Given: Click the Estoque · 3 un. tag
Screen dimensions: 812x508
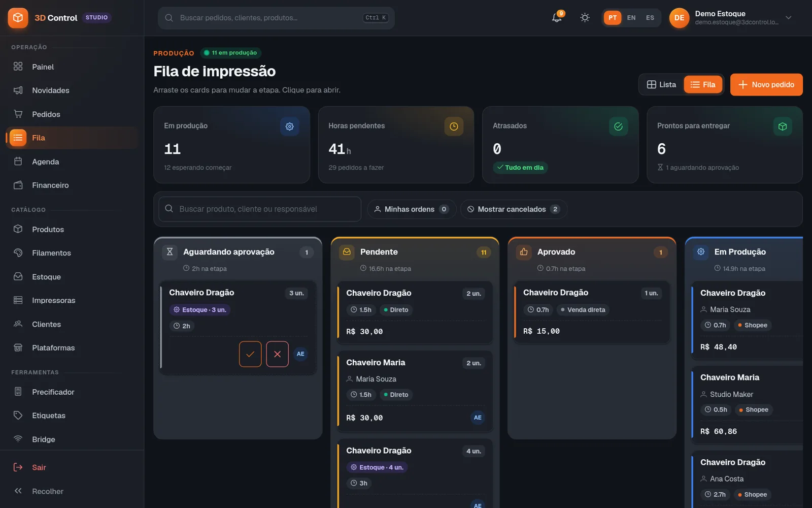Looking at the screenshot, I should [199, 310].
